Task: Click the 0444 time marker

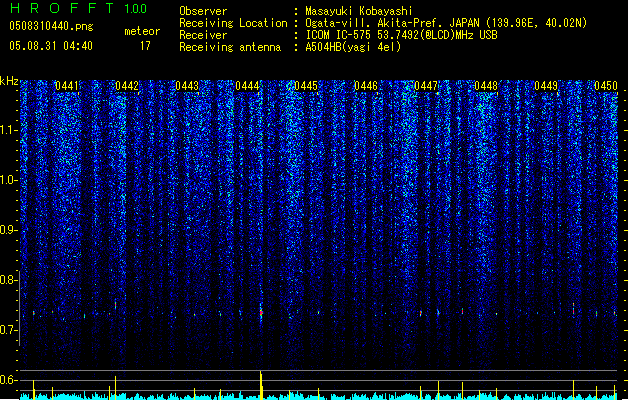Action: [247, 86]
